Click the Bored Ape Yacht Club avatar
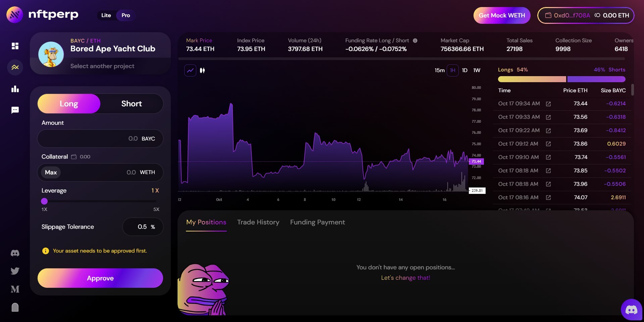The image size is (644, 322). coord(51,54)
